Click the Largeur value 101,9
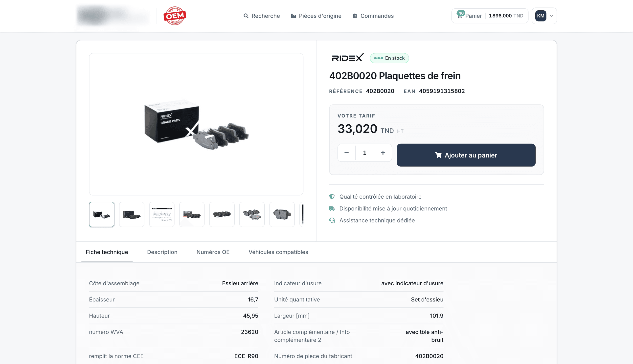This screenshot has width=633, height=364. pyautogui.click(x=437, y=316)
